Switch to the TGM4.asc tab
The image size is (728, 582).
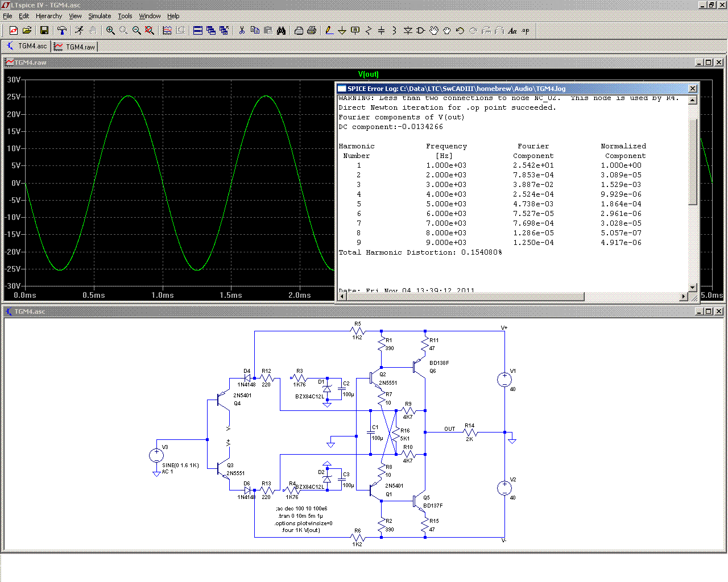tap(27, 46)
